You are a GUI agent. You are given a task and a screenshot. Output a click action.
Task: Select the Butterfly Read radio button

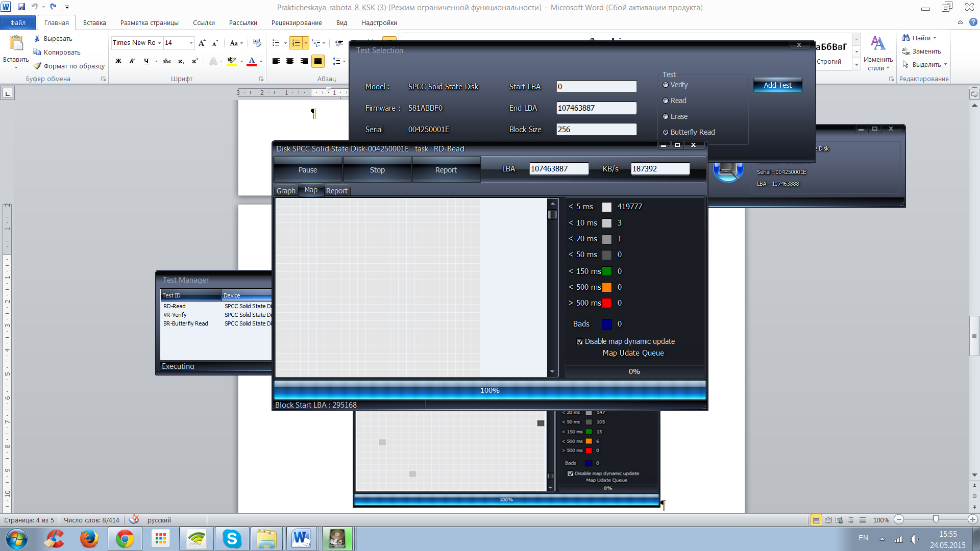click(666, 132)
